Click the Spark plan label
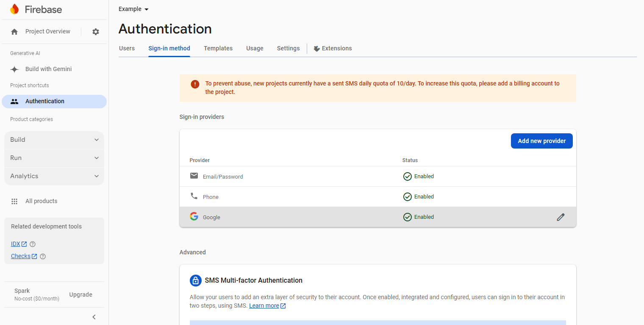The width and height of the screenshot is (644, 325). (x=22, y=291)
